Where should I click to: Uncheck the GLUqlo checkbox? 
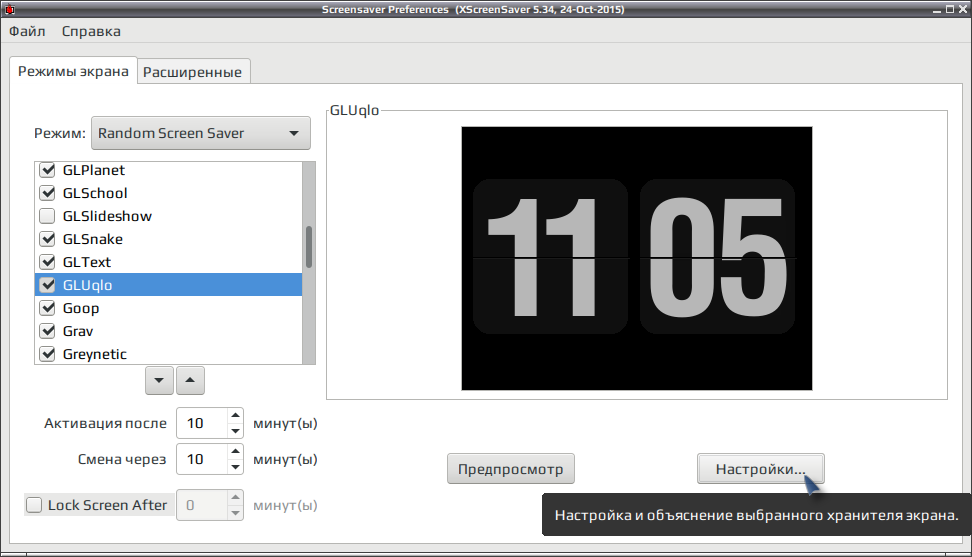pos(47,284)
